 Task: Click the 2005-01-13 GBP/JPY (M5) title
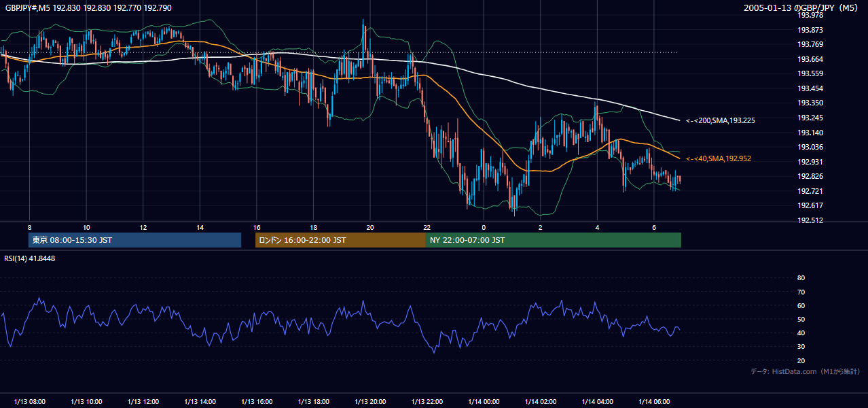coord(802,7)
